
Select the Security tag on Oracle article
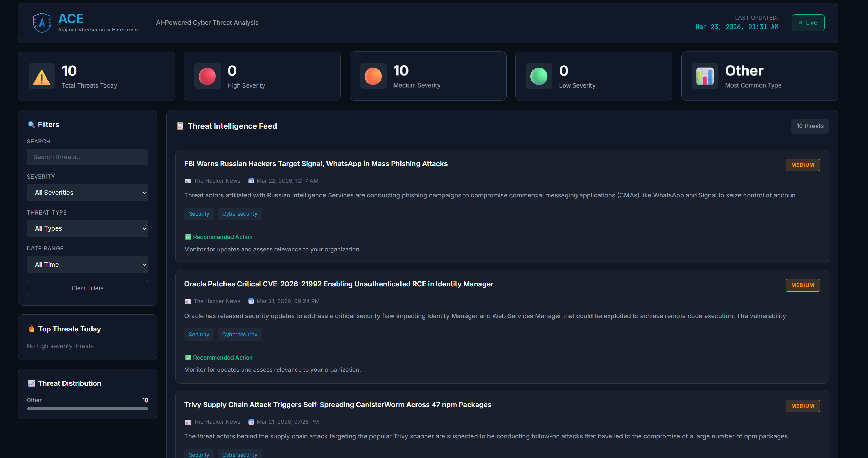(x=199, y=335)
